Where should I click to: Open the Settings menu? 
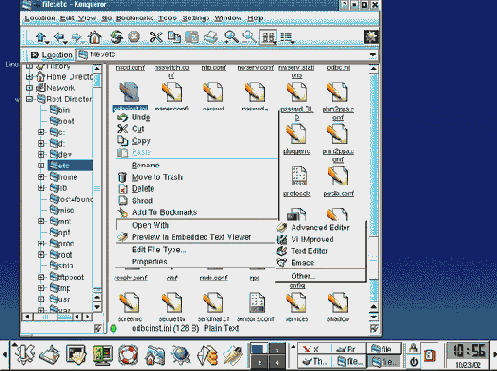pos(196,18)
